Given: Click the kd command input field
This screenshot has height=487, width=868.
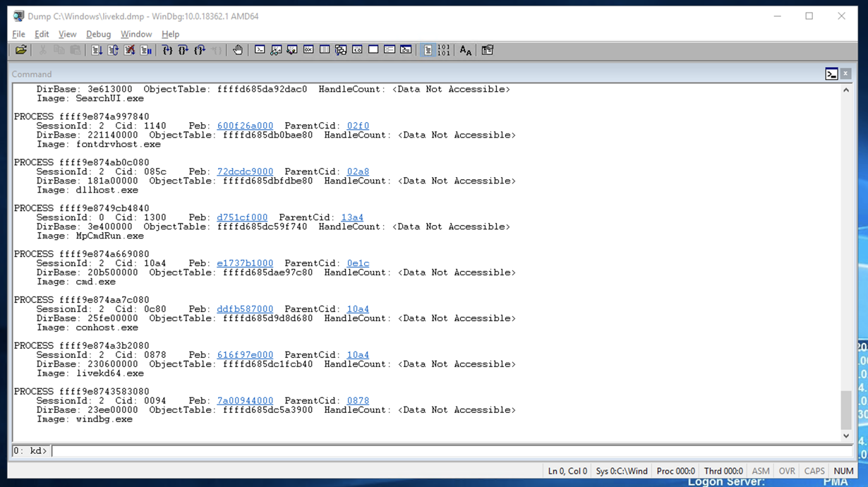Looking at the screenshot, I should (452, 450).
